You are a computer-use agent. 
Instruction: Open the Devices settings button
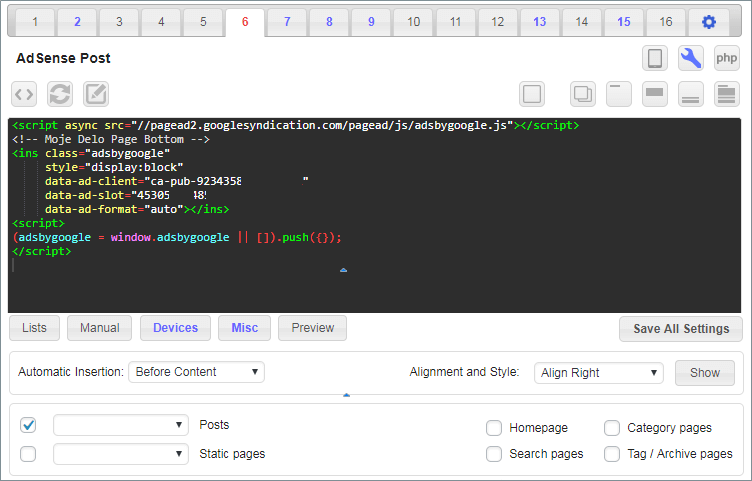tap(176, 328)
